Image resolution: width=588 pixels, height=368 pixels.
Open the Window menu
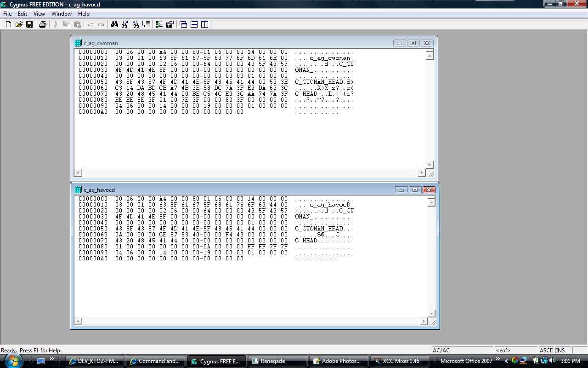[61, 14]
